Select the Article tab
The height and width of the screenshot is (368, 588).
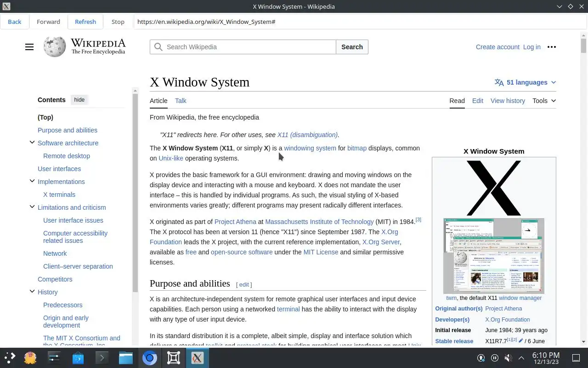point(158,101)
